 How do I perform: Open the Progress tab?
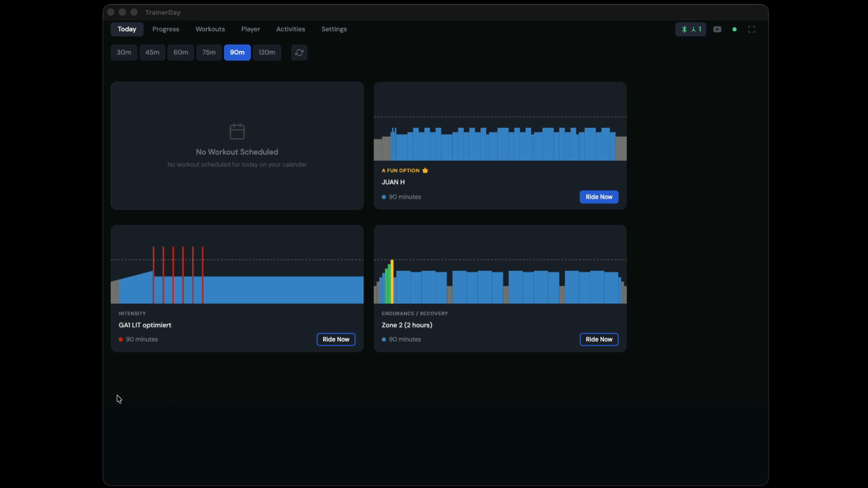pyautogui.click(x=165, y=29)
